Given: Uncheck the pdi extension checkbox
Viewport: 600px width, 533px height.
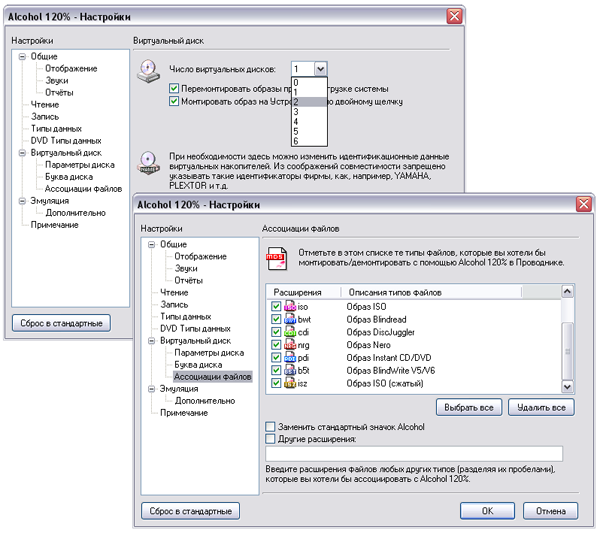Looking at the screenshot, I should [276, 358].
